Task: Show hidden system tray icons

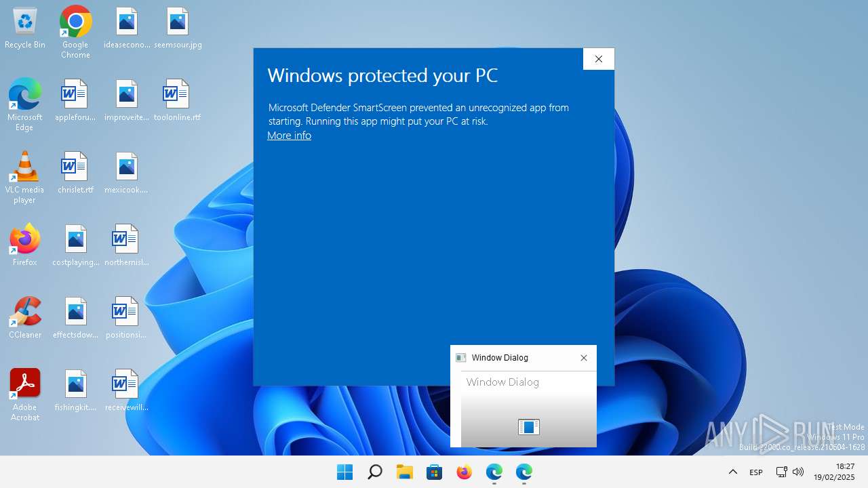Action: click(x=732, y=472)
